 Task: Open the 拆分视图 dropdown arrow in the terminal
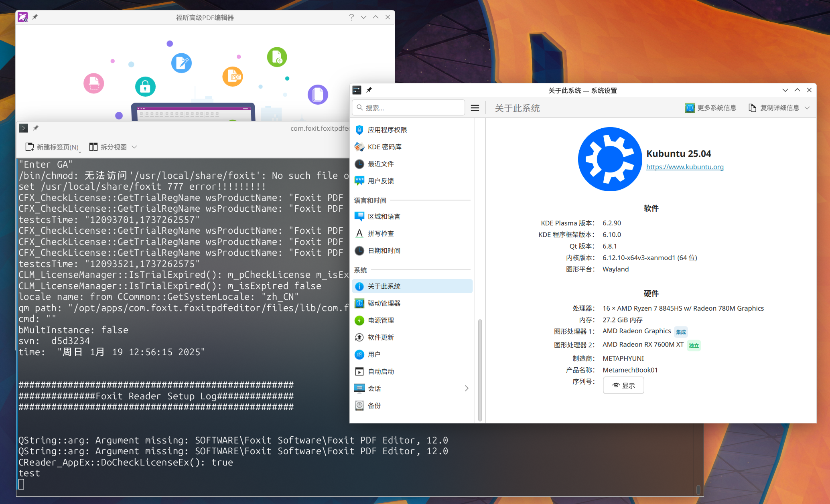134,147
